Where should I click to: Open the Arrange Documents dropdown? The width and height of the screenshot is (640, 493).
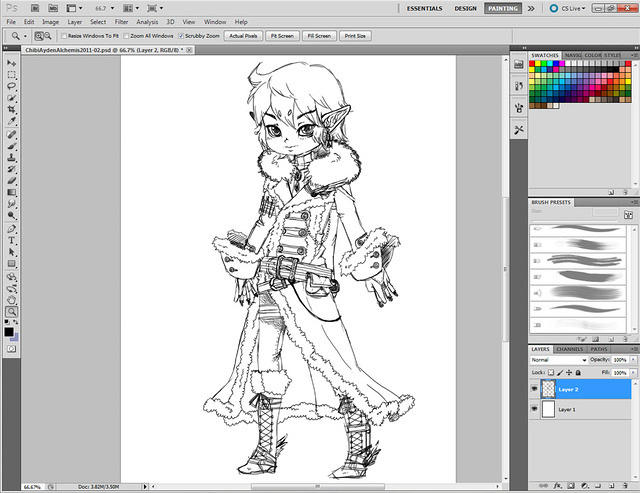click(x=131, y=8)
